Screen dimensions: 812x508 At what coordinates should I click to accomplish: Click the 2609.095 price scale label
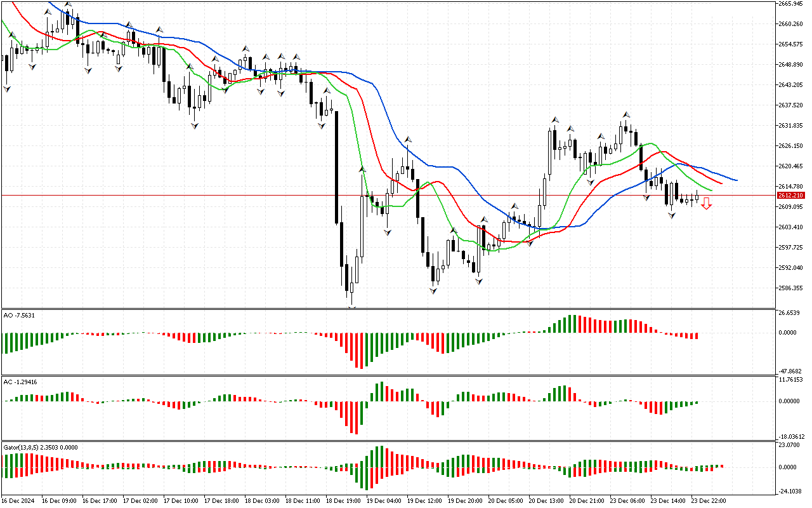point(790,207)
